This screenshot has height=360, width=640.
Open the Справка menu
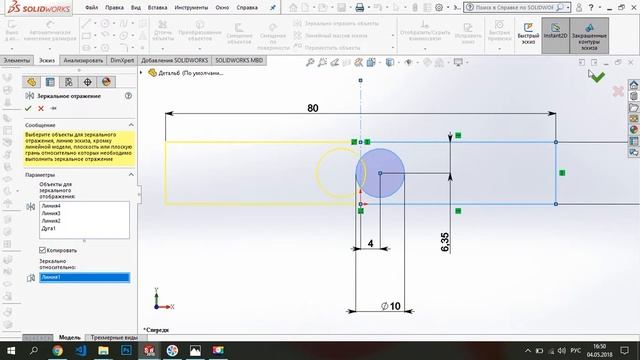click(247, 8)
